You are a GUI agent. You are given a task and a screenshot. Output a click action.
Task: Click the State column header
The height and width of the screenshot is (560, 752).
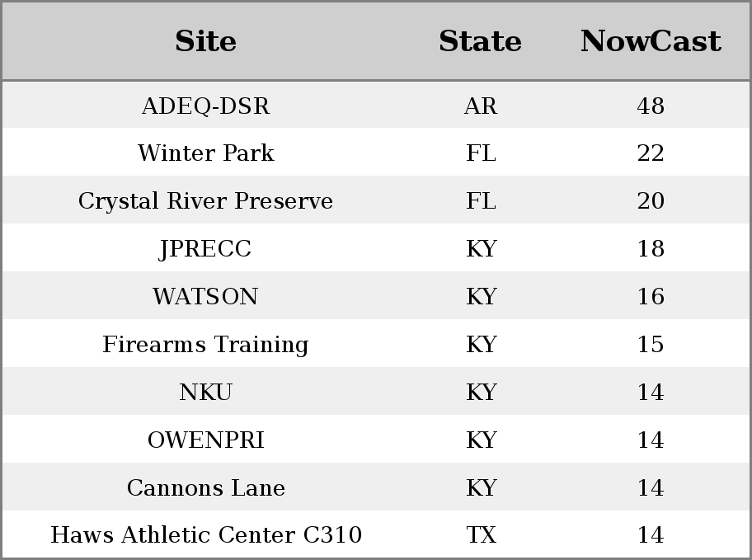coord(480,41)
